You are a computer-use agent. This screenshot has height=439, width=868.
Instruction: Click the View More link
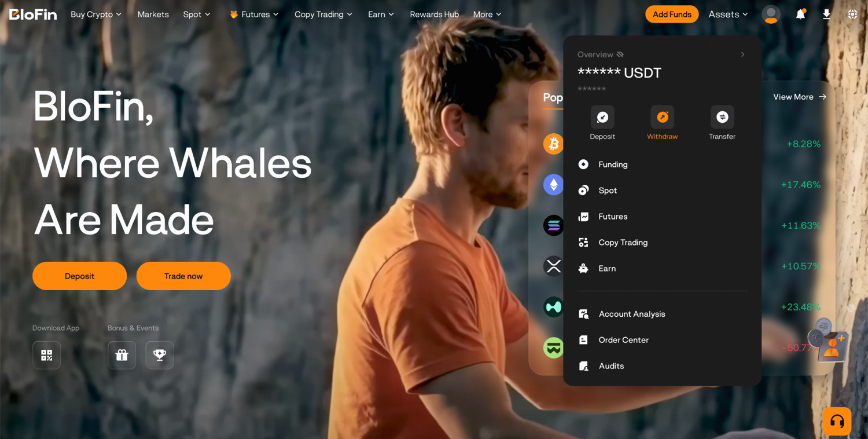(x=800, y=97)
